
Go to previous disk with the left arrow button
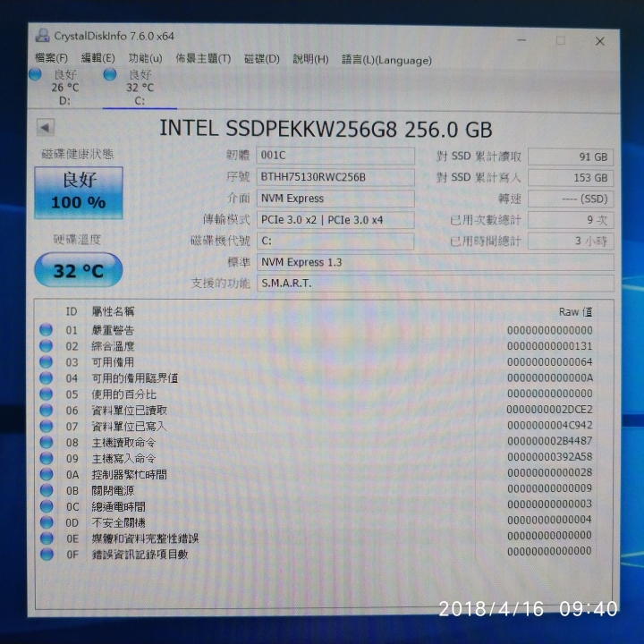click(x=46, y=127)
